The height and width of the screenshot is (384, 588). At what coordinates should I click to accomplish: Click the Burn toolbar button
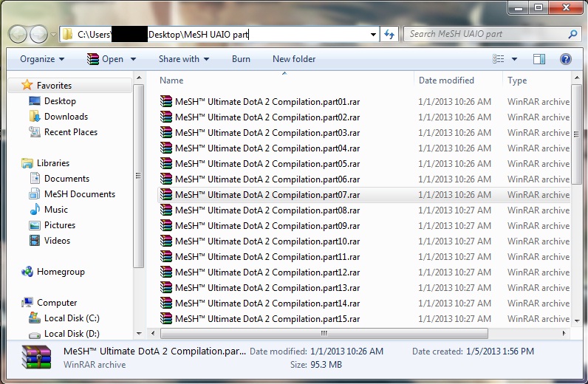click(x=241, y=59)
